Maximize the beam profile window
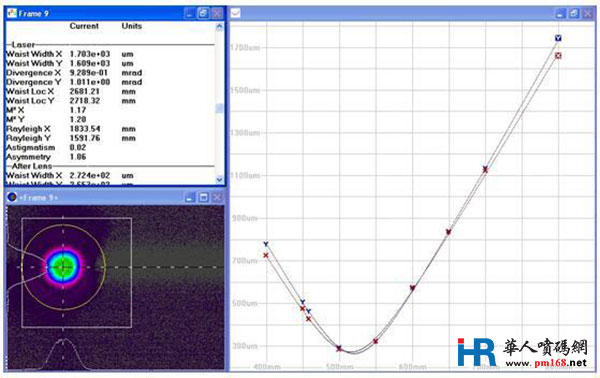Image resolution: width=600 pixels, height=378 pixels. point(203,197)
